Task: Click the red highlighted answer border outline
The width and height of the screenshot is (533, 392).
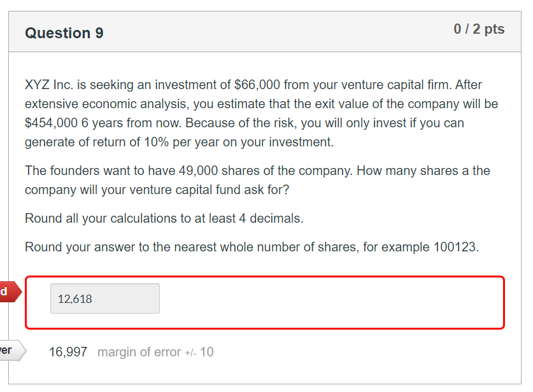Action: (x=265, y=277)
